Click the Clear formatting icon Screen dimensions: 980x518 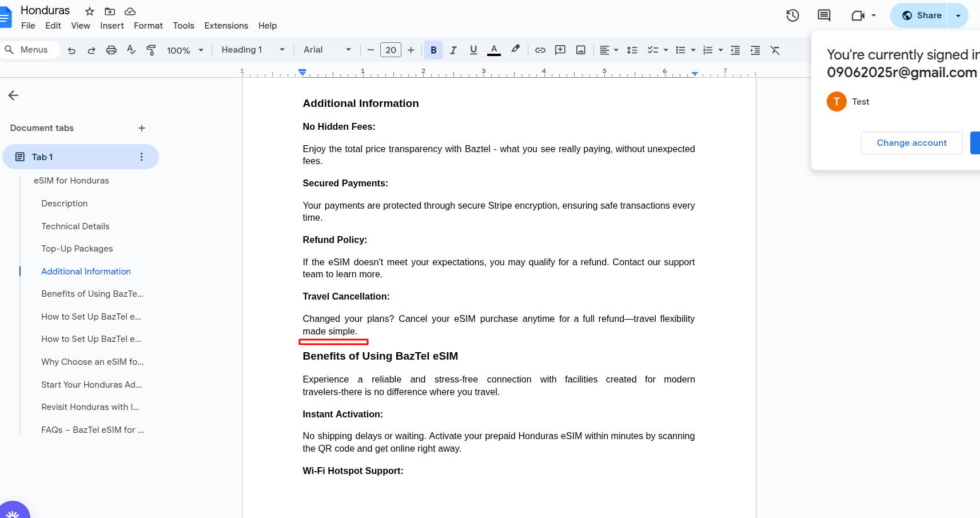(775, 50)
